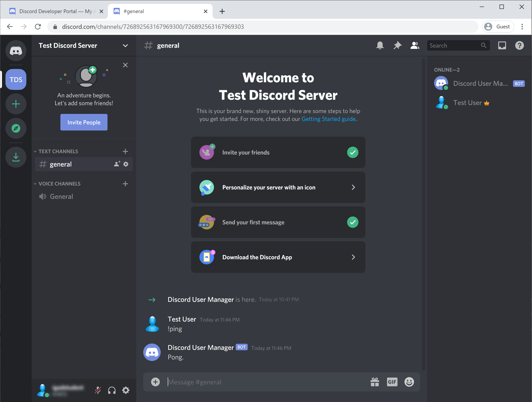The image size is (532, 402).
Task: Open the emoji picker smiley icon
Action: pyautogui.click(x=409, y=382)
